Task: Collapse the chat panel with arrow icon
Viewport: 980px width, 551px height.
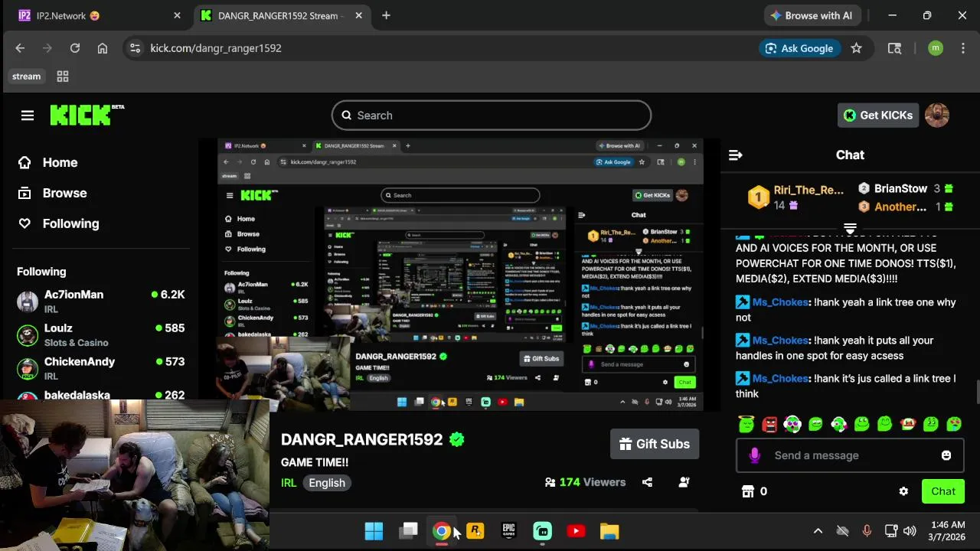Action: click(x=736, y=155)
